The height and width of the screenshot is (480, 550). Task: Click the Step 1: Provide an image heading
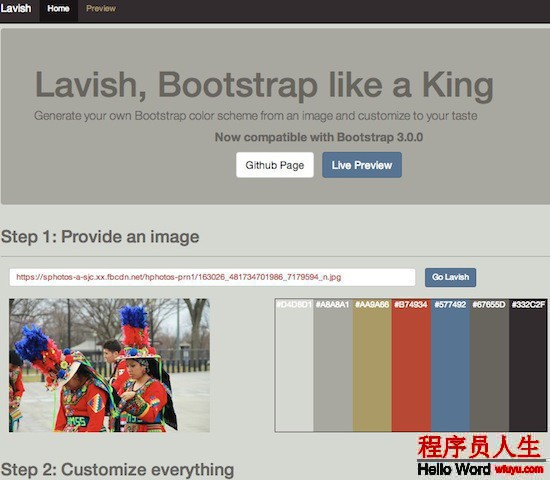pyautogui.click(x=100, y=237)
